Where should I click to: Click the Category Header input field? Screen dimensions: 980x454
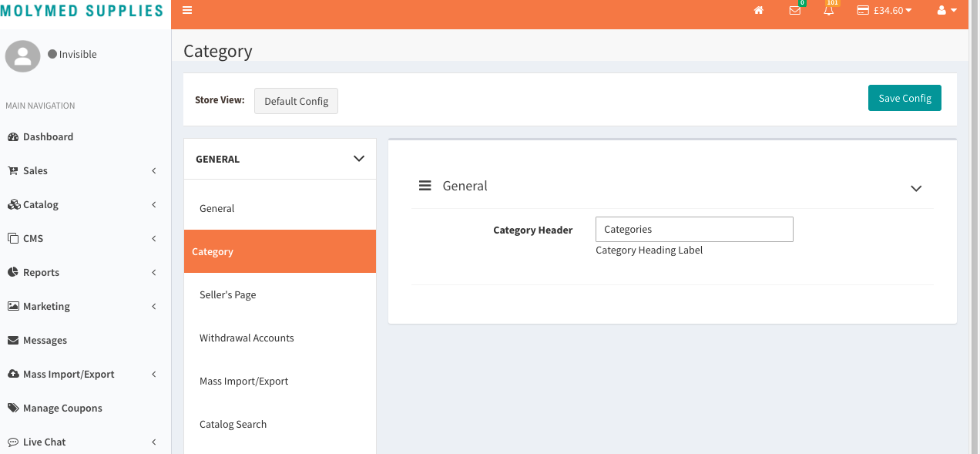(x=694, y=229)
